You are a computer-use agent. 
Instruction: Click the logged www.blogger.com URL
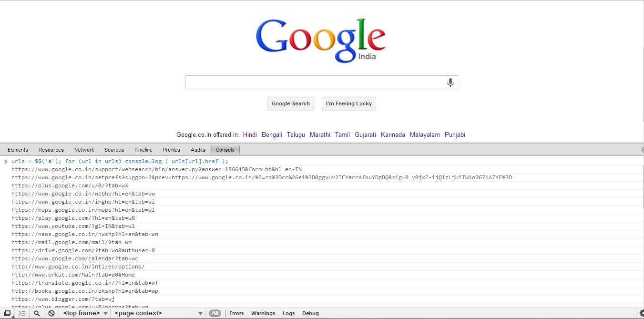tap(63, 299)
